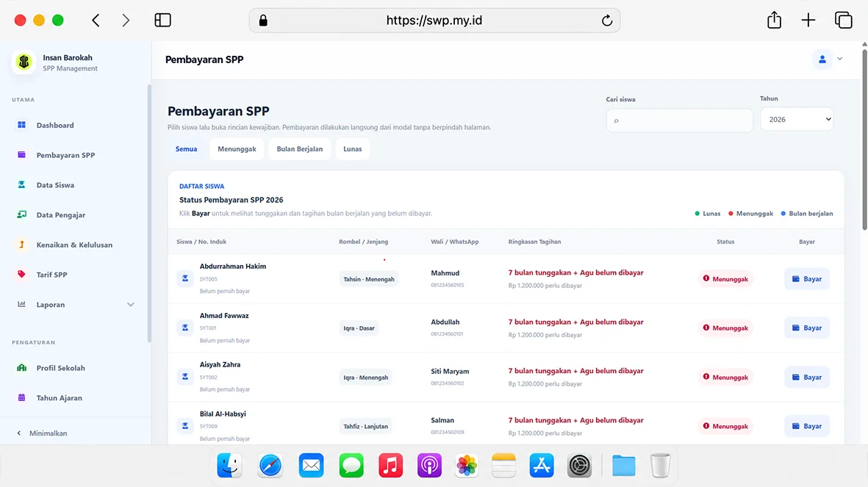Select the Lunas filter tab
Viewport: 868px width, 487px height.
click(353, 149)
